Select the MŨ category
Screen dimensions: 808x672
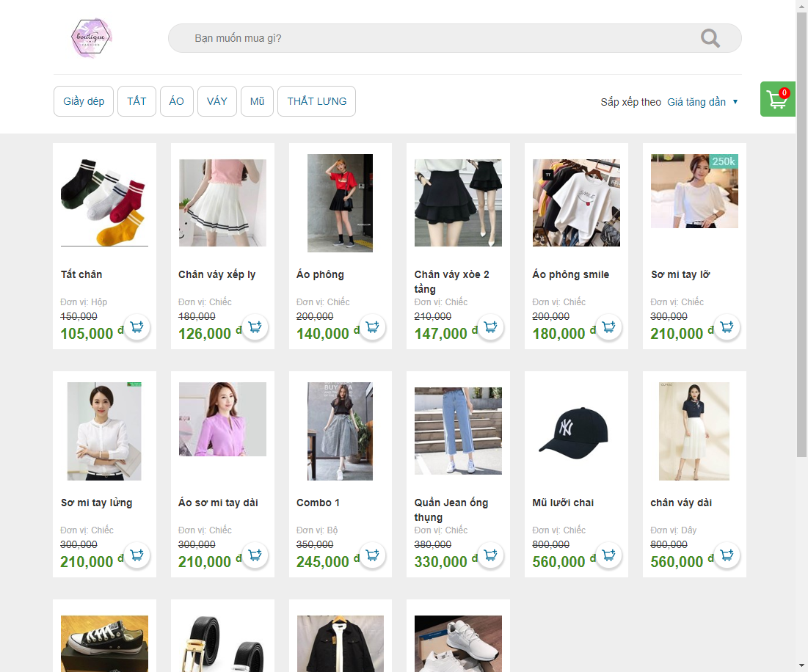[257, 101]
